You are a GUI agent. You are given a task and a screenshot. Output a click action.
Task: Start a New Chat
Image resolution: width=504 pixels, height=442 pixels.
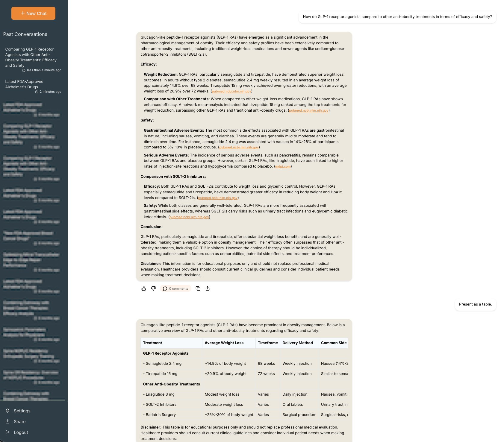(33, 13)
